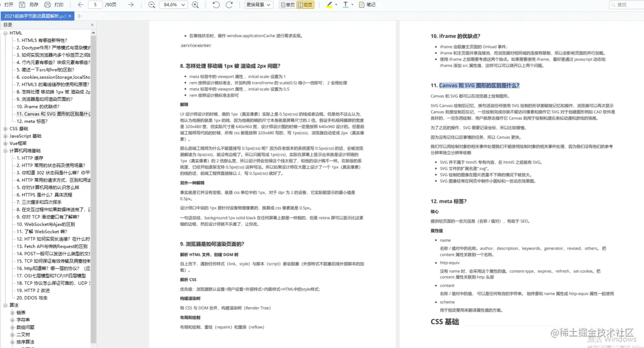Go to next page with right arrow

131,5
